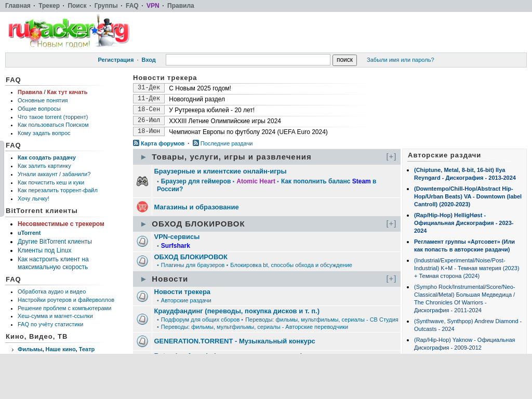Open Последние раздачи link

[x=227, y=143]
